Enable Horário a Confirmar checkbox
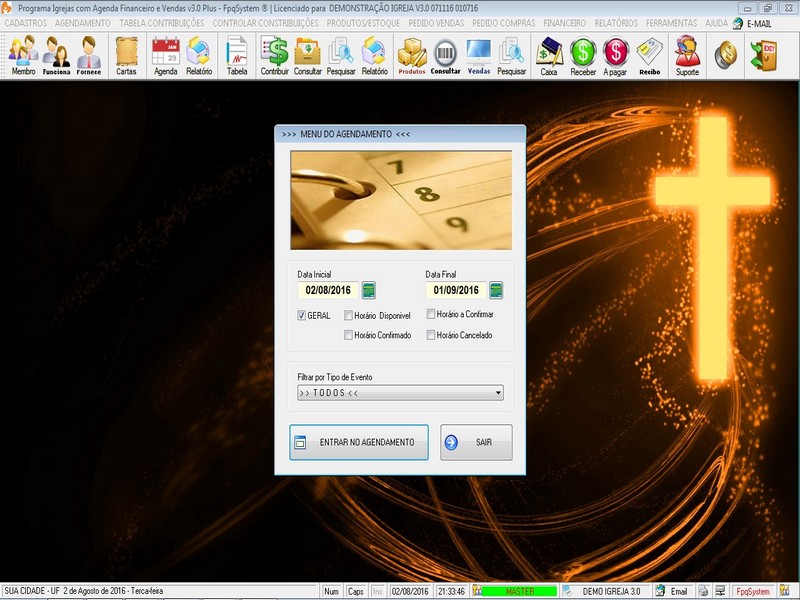 click(431, 314)
